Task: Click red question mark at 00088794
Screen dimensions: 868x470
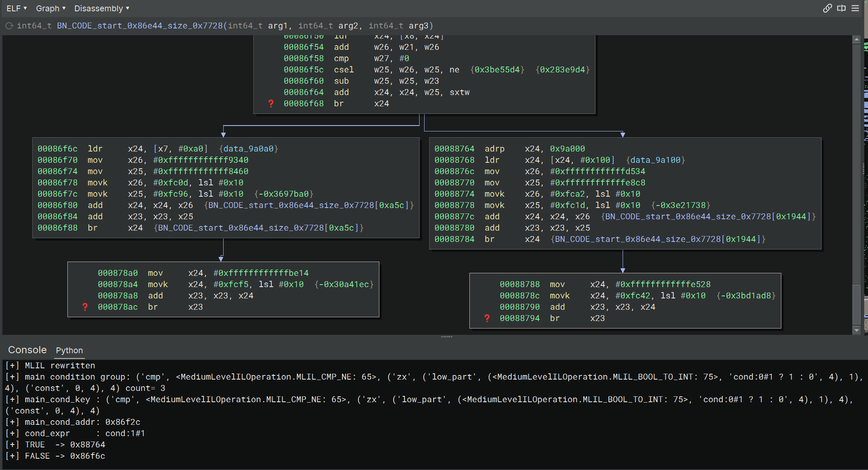Action: coord(487,318)
